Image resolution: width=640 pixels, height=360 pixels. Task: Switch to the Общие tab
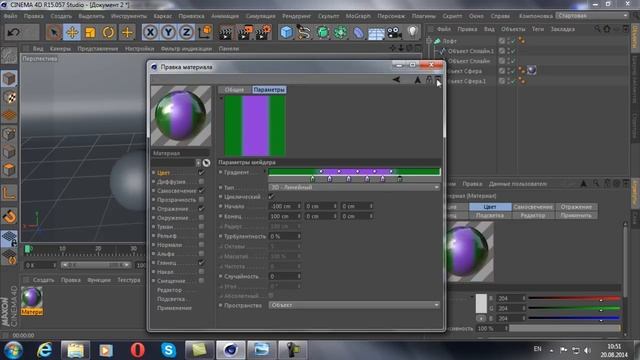tap(234, 90)
